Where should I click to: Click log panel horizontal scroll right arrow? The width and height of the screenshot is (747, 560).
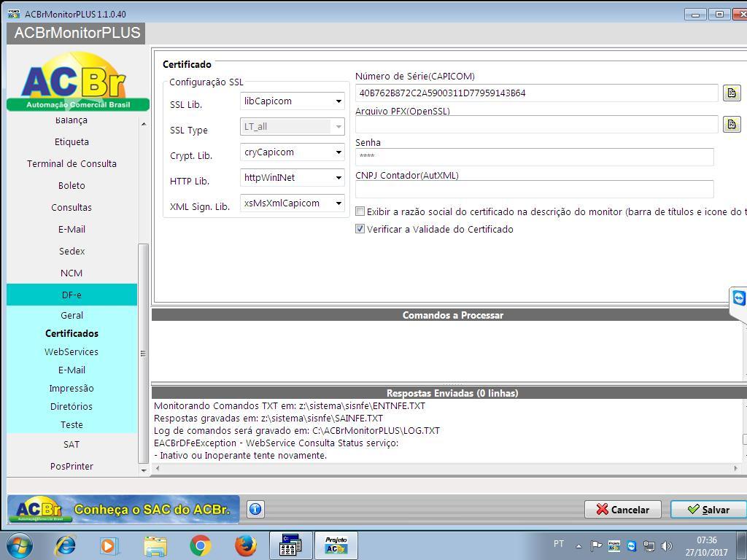[x=736, y=469]
